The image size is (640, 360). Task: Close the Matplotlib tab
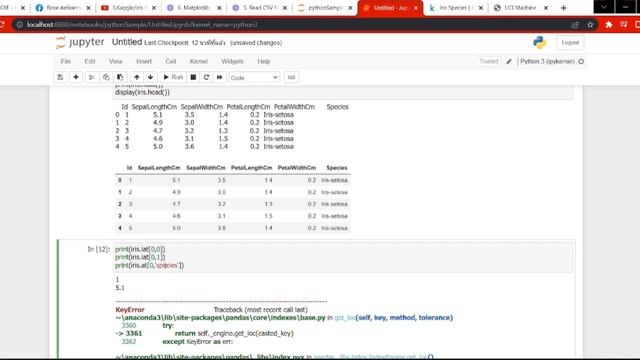(x=219, y=8)
